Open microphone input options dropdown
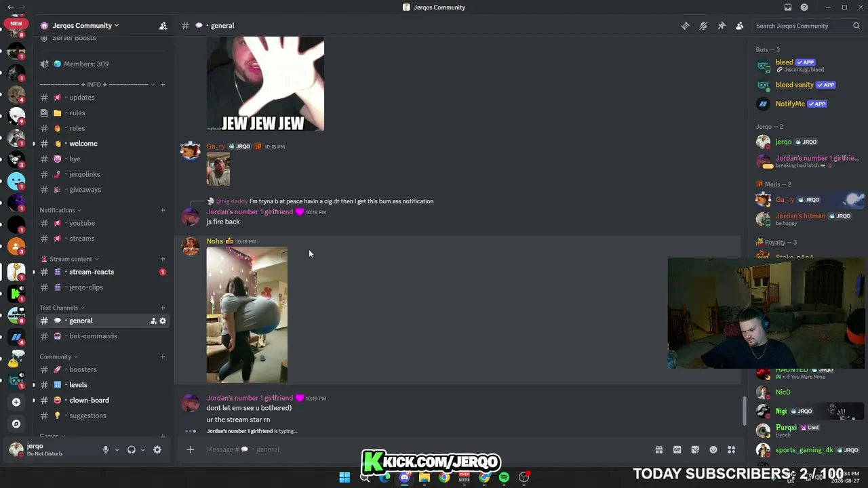 pyautogui.click(x=117, y=449)
